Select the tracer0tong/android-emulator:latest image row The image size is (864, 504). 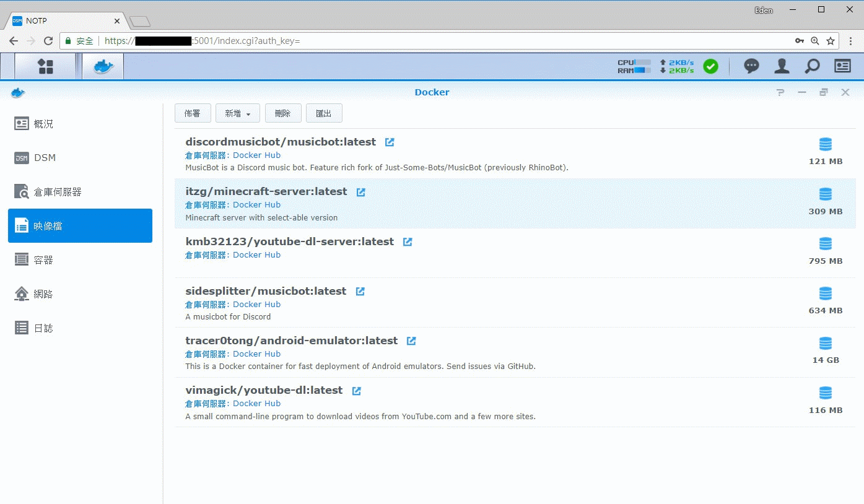coord(515,352)
